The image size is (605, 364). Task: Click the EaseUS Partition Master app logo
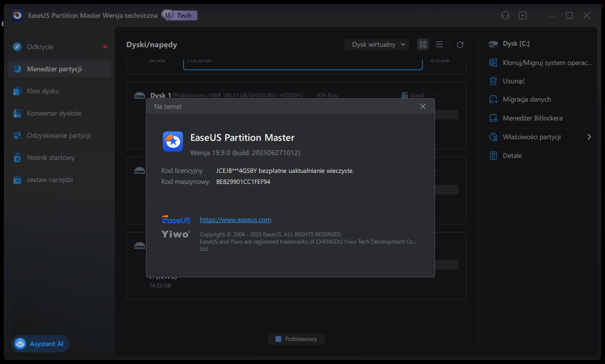click(x=172, y=142)
